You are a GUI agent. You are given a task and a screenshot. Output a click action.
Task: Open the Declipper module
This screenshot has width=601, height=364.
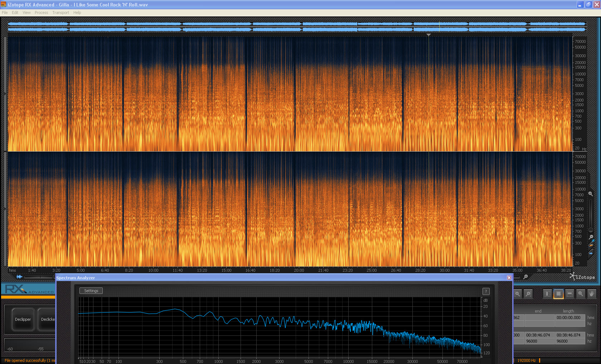pyautogui.click(x=23, y=319)
